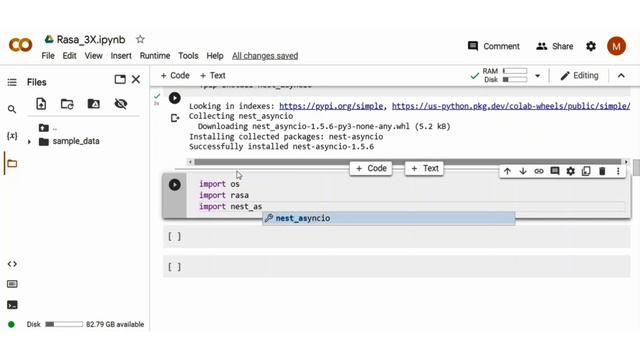Image resolution: width=640 pixels, height=360 pixels.
Task: Open the terminal icon in sidebar
Action: [x=12, y=305]
